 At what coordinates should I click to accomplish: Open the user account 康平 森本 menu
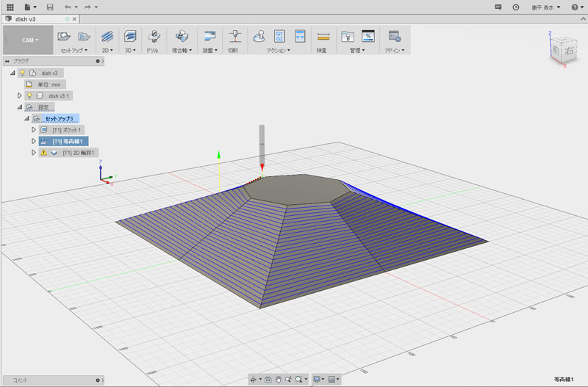(545, 7)
